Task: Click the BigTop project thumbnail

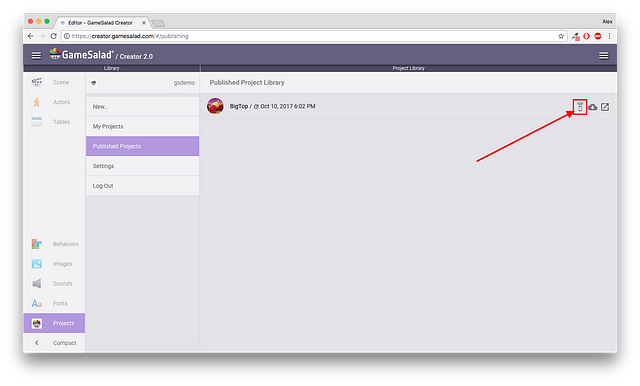Action: point(215,106)
